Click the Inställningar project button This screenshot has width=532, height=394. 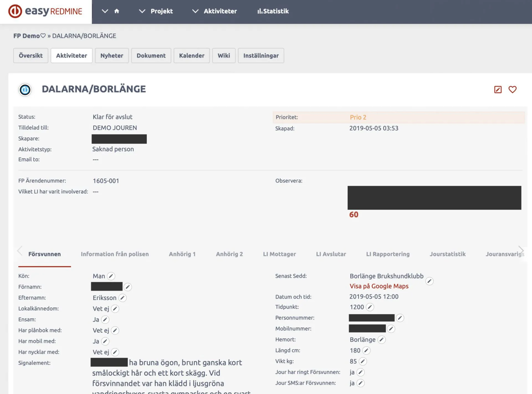[261, 55]
